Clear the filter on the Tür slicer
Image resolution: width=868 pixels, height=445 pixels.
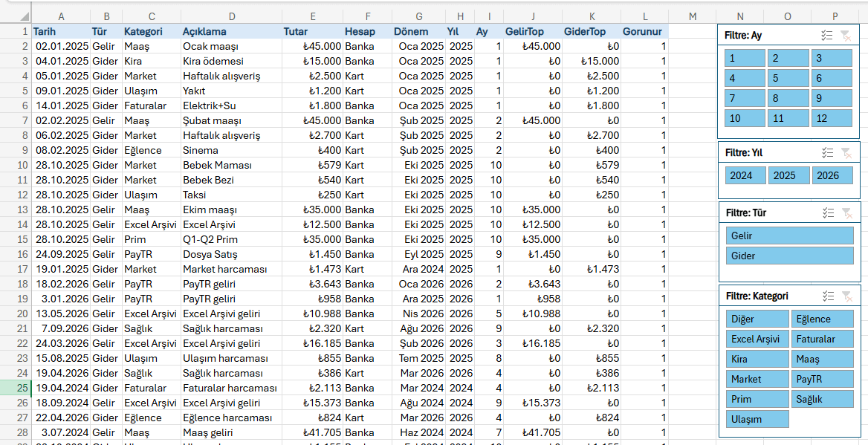pos(846,212)
